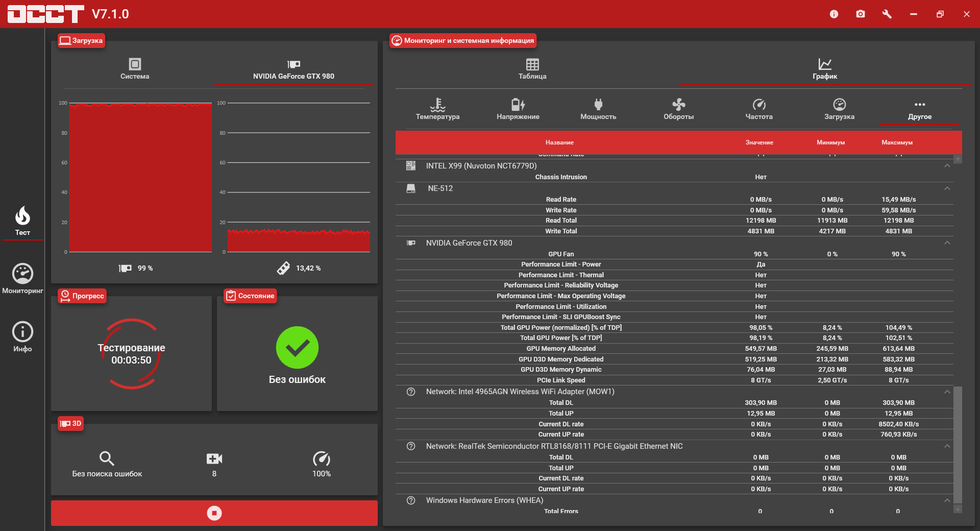The image size is (980, 531).
Task: Click the Без поиска ошибок magnifier icon
Action: tap(107, 458)
